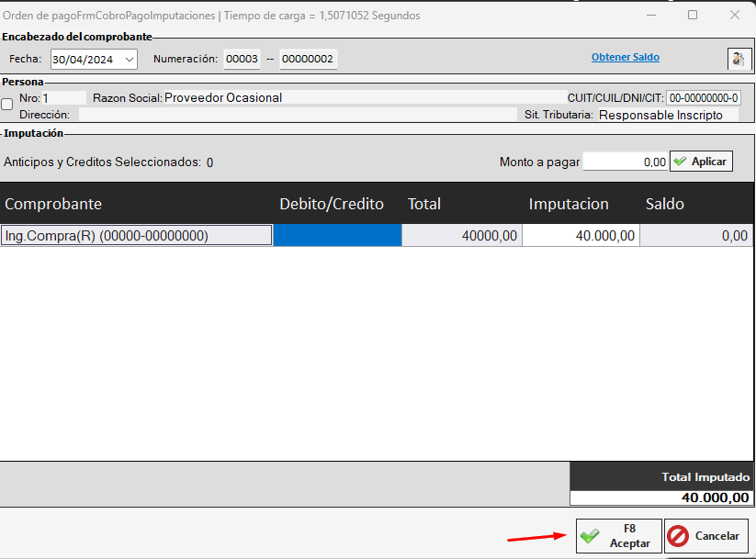Viewport: 756px width, 559px height.
Task: Click the first Numeración field 00003
Action: 243,60
